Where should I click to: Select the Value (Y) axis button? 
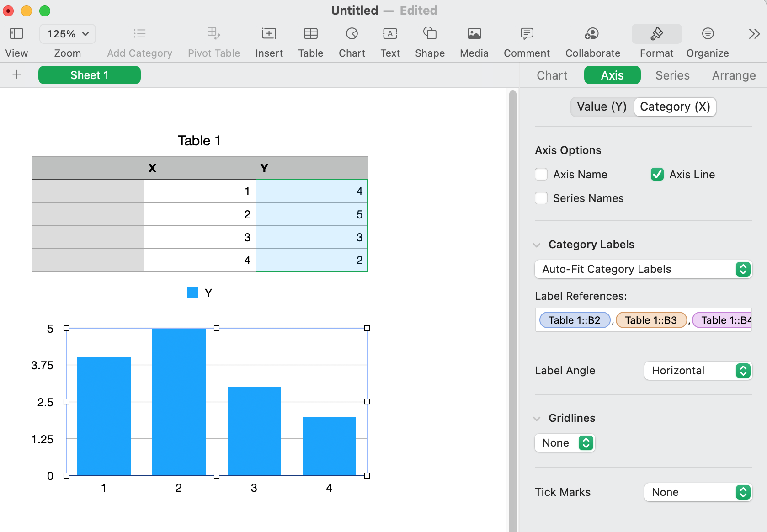click(602, 107)
